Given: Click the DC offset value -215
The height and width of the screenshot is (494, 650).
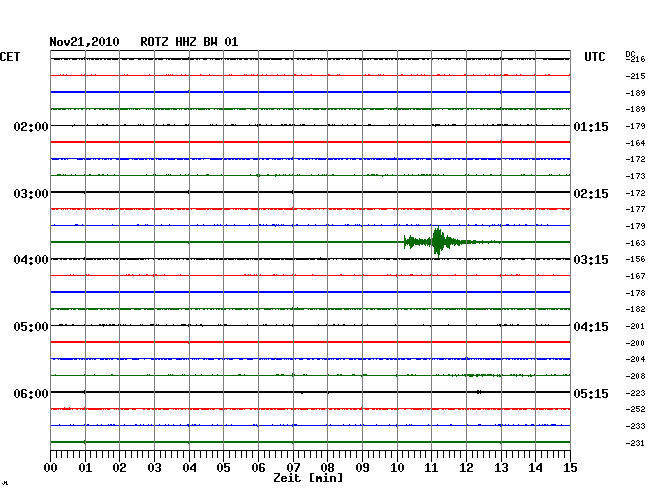Looking at the screenshot, I should pyautogui.click(x=635, y=76).
